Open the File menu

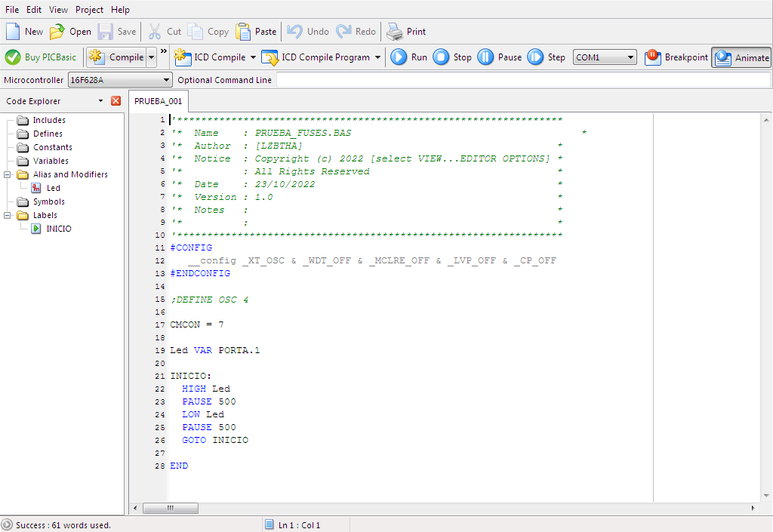point(12,10)
